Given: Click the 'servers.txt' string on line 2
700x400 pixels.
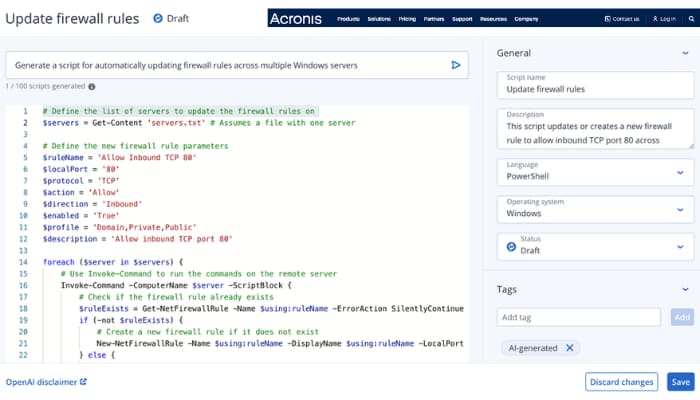Looking at the screenshot, I should [176, 123].
